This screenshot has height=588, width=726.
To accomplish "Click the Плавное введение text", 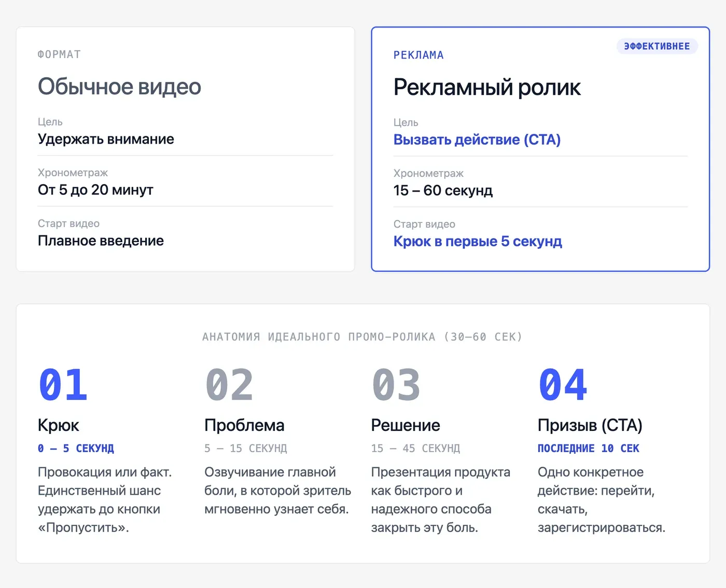I will coord(101,241).
